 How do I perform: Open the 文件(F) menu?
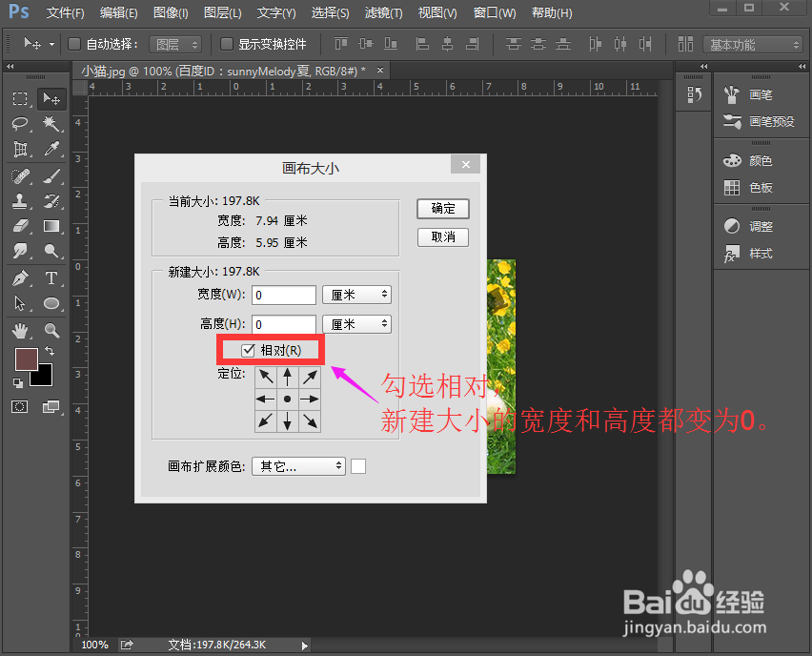65,12
